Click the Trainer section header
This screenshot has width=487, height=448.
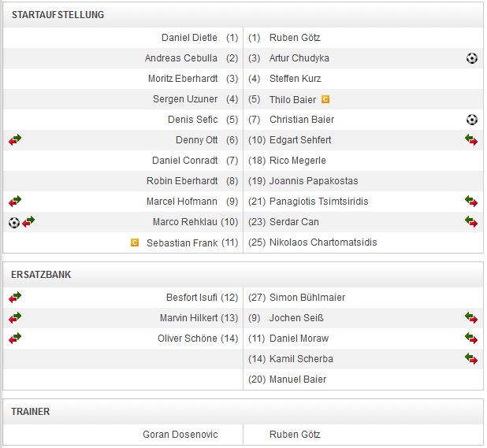[32, 412]
